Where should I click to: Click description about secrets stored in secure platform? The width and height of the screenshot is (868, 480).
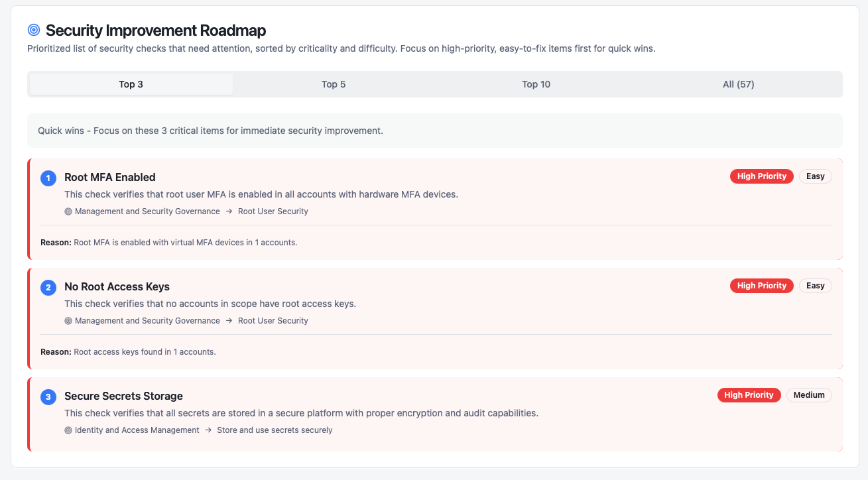click(301, 414)
